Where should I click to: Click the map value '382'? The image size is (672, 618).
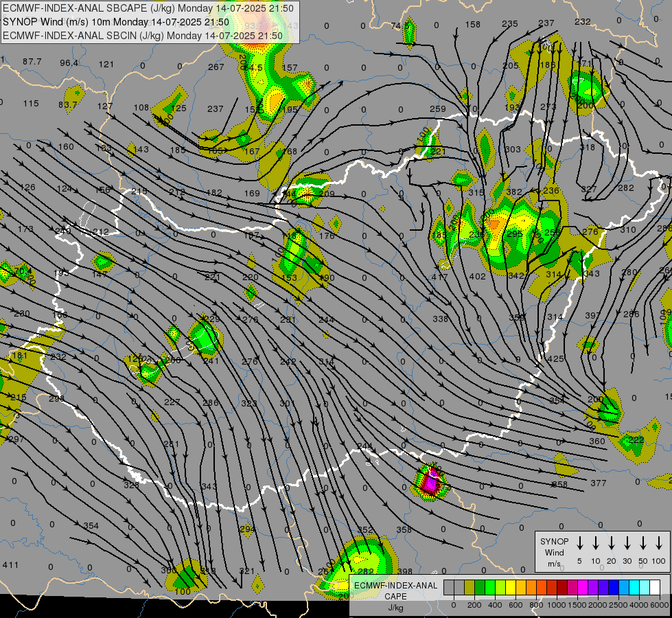pyautogui.click(x=514, y=192)
